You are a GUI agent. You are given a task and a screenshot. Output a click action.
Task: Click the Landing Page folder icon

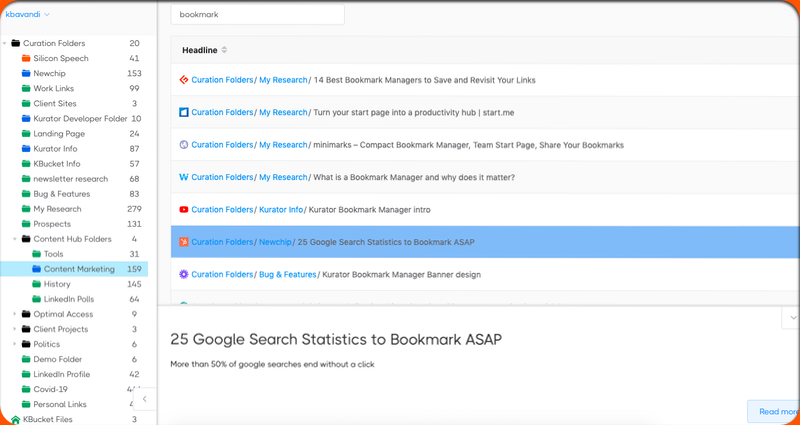(x=26, y=134)
